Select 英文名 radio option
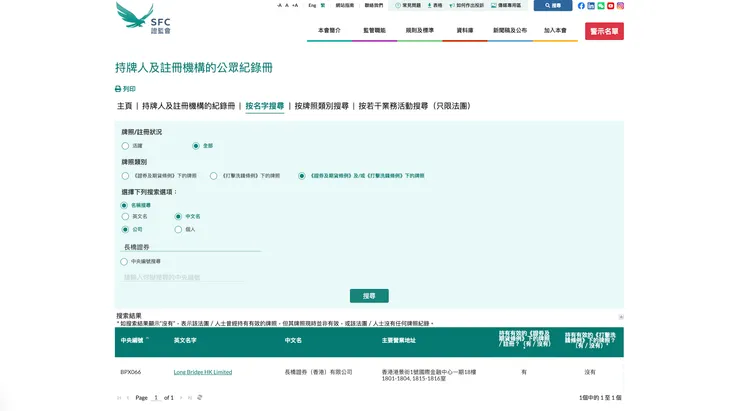The height and width of the screenshot is (411, 740). 125,217
